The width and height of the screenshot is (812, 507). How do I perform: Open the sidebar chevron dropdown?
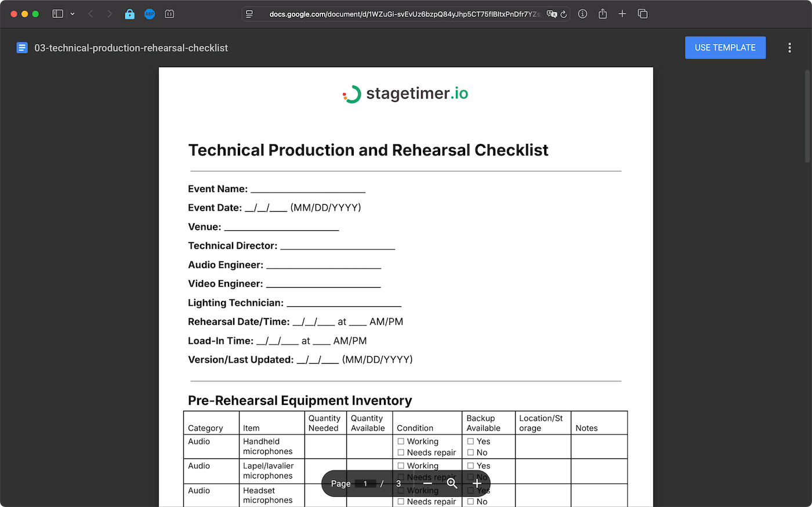pos(72,13)
